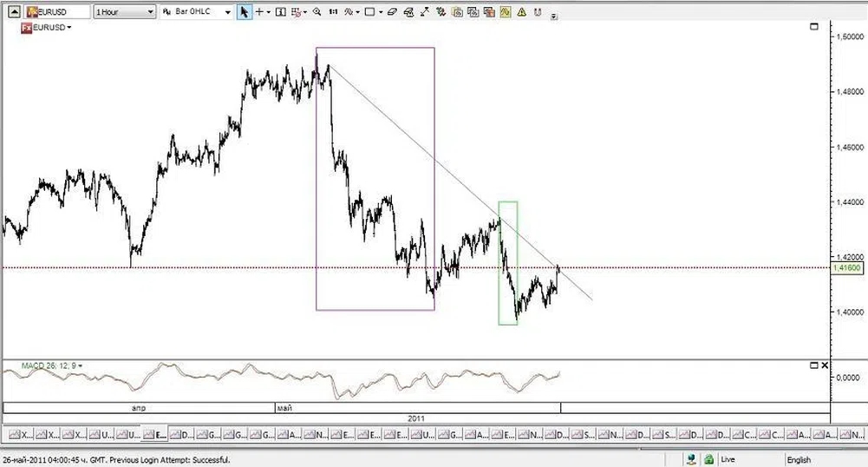Open the 1 Hour timeframe dropdown

pyautogui.click(x=125, y=12)
